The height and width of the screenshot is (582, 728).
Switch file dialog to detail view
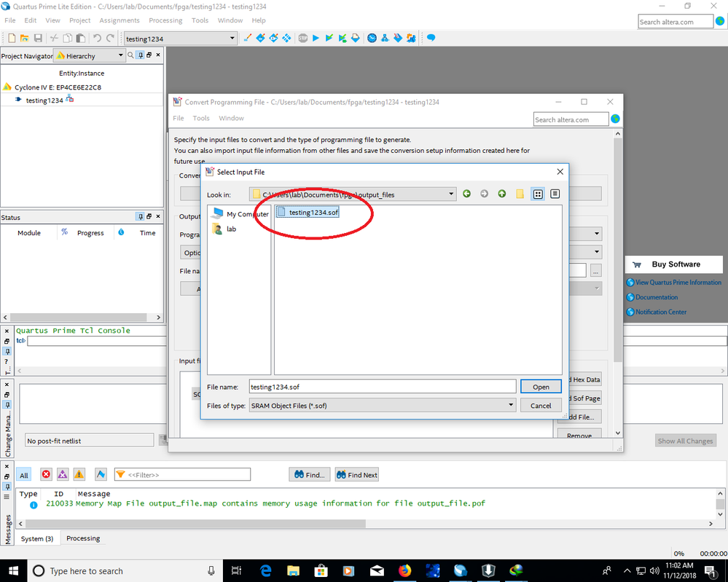tap(555, 194)
